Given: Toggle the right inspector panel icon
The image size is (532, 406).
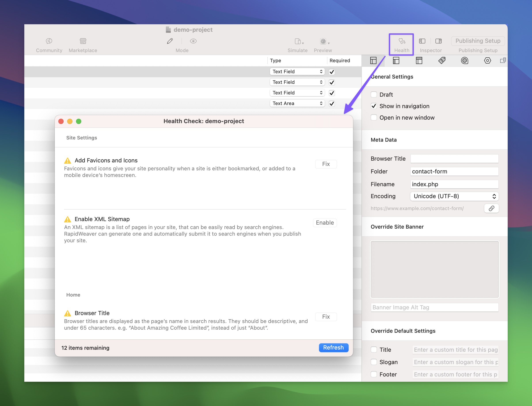Looking at the screenshot, I should 438,41.
